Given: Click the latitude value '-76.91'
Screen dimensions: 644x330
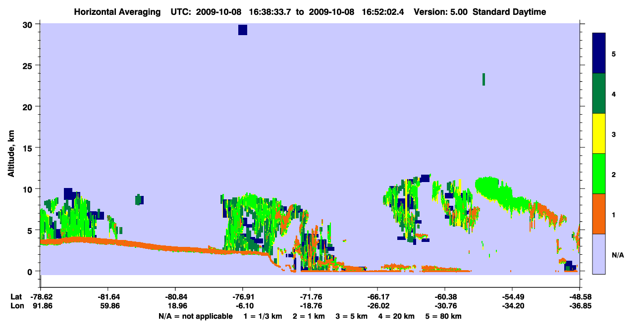Looking at the screenshot, I should 243,297.
